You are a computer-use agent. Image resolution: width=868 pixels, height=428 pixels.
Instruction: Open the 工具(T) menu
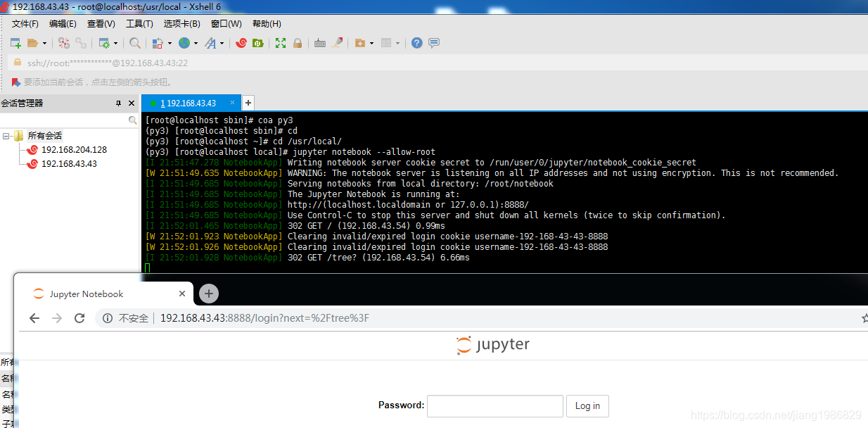(139, 24)
